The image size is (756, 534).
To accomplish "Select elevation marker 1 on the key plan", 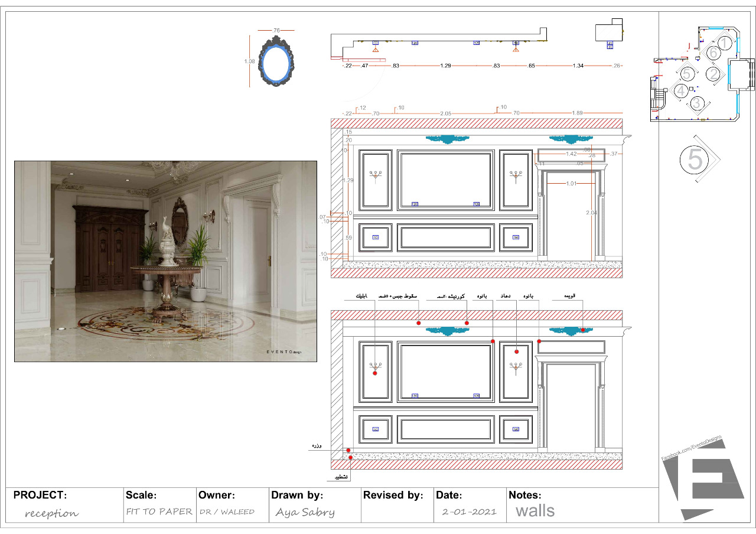I will [x=724, y=42].
